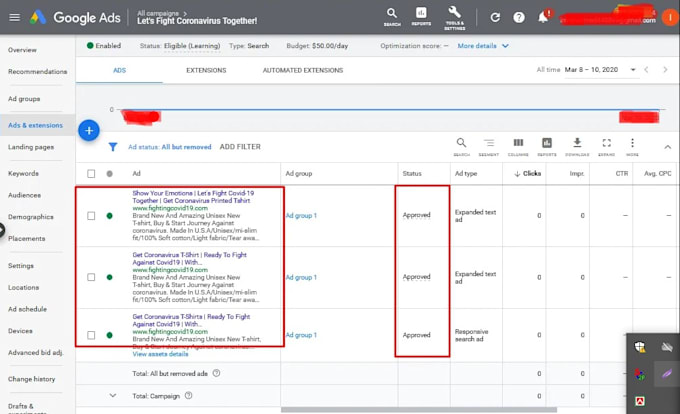Viewport: 680px width, 414px height.
Task: Expand the Total Campaign row chevron
Action: (x=113, y=395)
